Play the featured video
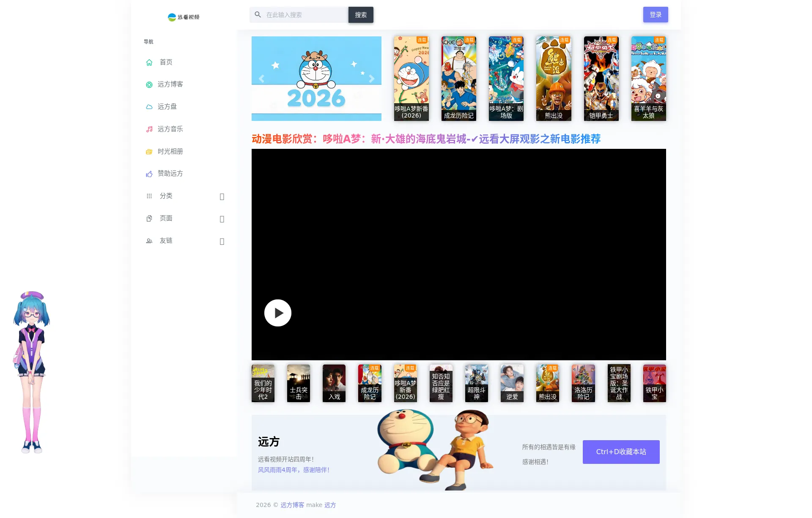812x518 pixels. pyautogui.click(x=278, y=313)
